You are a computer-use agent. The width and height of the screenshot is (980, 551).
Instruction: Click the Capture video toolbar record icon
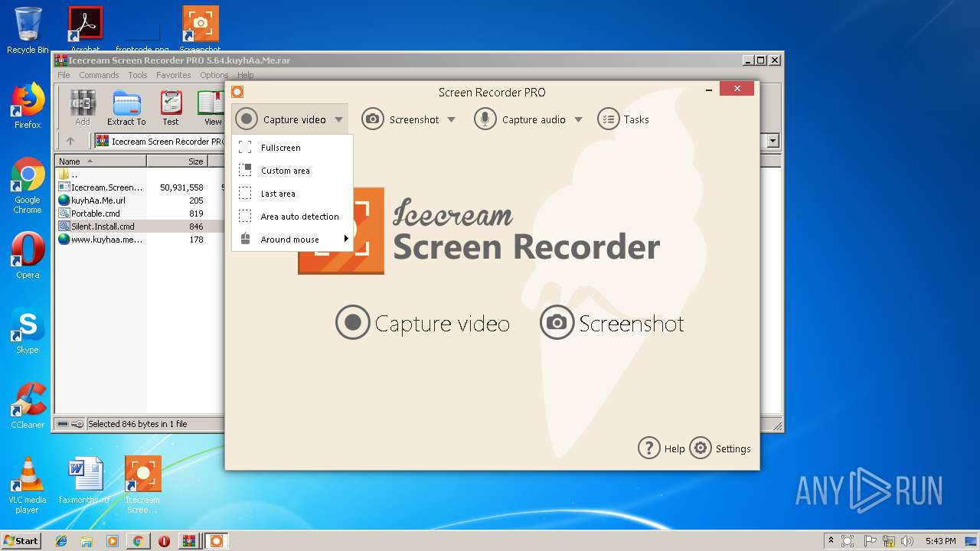tap(247, 119)
